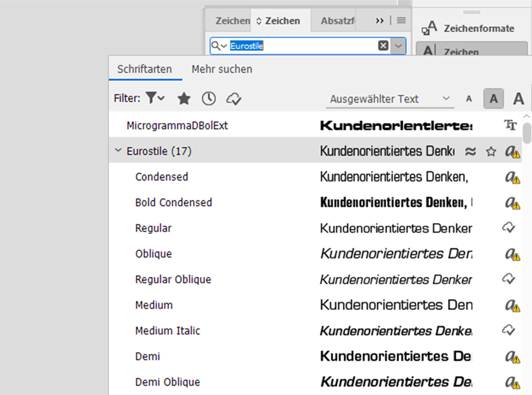Select the large preview size A

tap(518, 99)
